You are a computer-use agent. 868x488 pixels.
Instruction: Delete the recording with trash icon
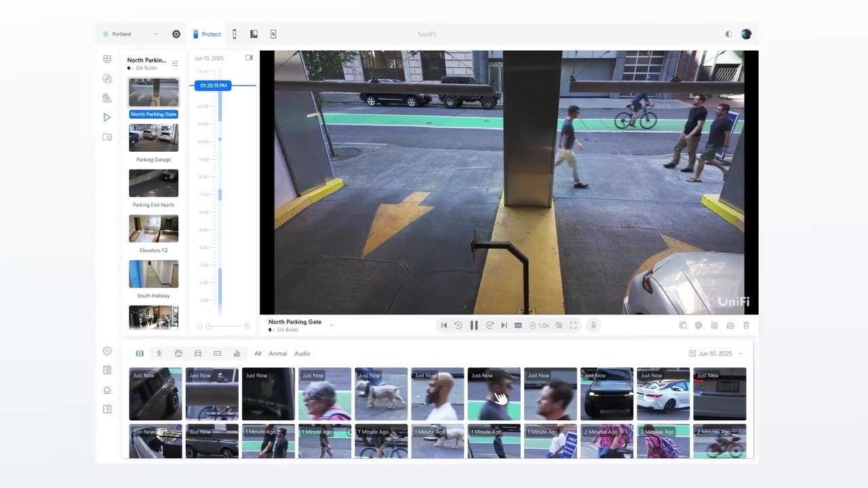747,325
